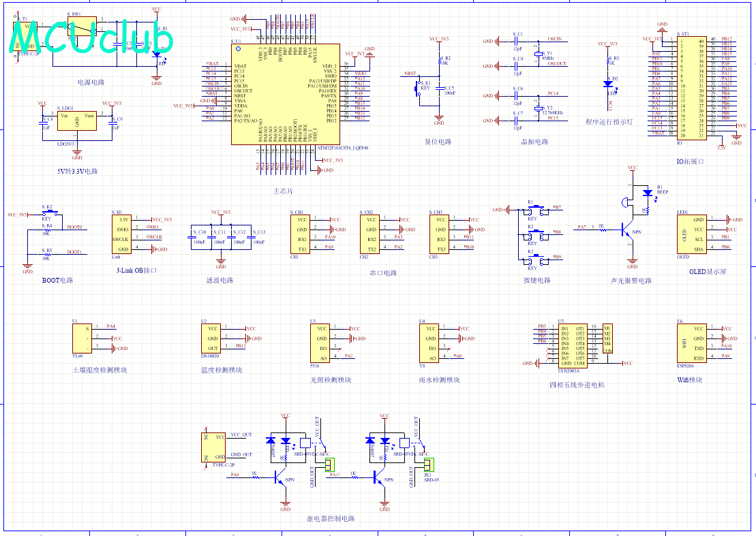The width and height of the screenshot is (756, 536).
Task: Select the B1 BEEP buzzer symbol
Action: coord(626,202)
